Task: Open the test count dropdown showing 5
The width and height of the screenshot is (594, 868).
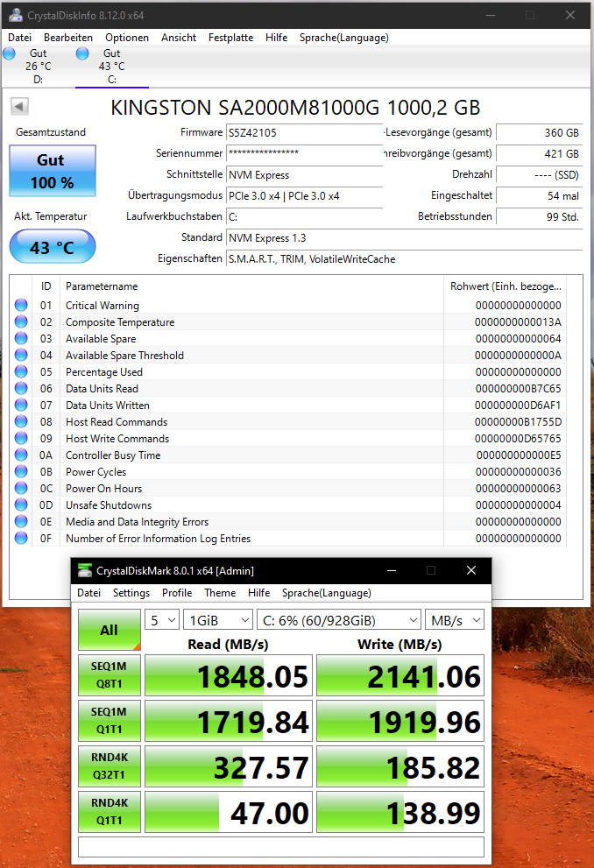Action: [x=162, y=620]
